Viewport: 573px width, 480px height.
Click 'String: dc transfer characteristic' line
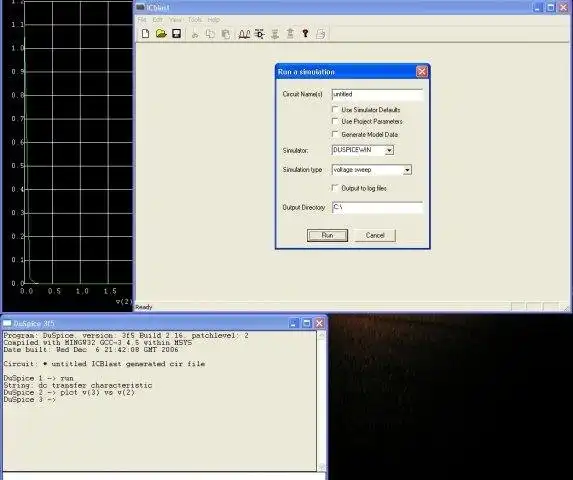[78, 385]
